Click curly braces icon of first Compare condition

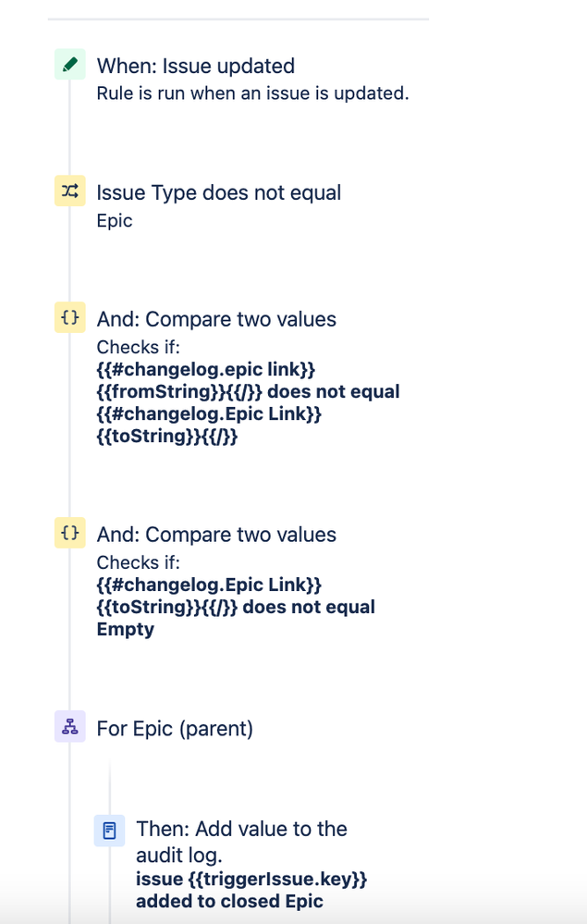click(x=70, y=318)
